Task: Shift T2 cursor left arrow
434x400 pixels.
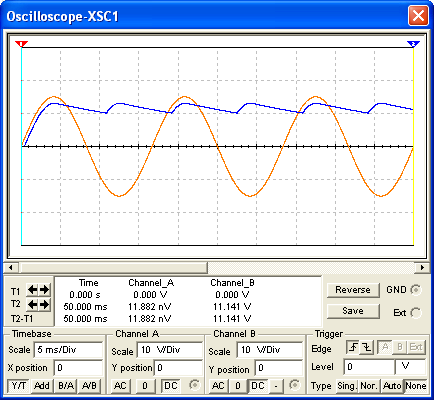Action: coord(32,304)
